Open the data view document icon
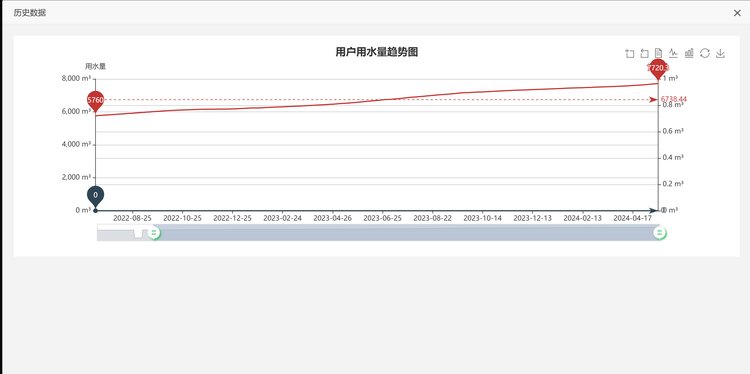Image resolution: width=750 pixels, height=374 pixels. (659, 53)
